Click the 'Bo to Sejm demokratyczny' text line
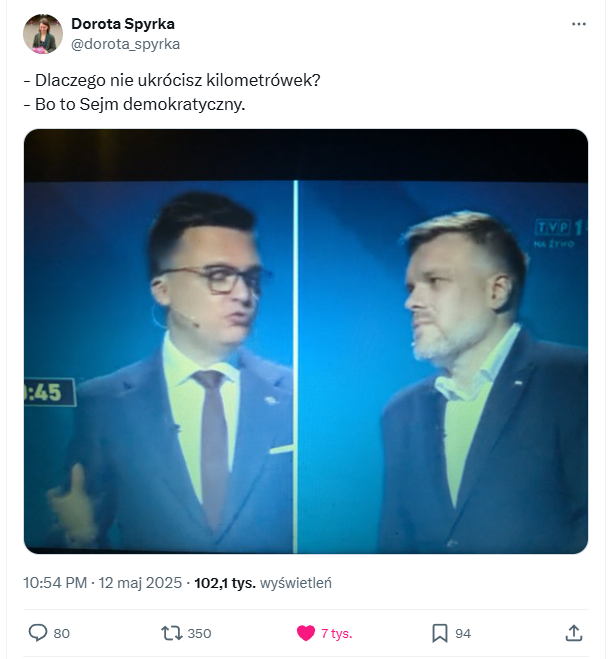Viewport: 612px width, 659px height. click(133, 104)
